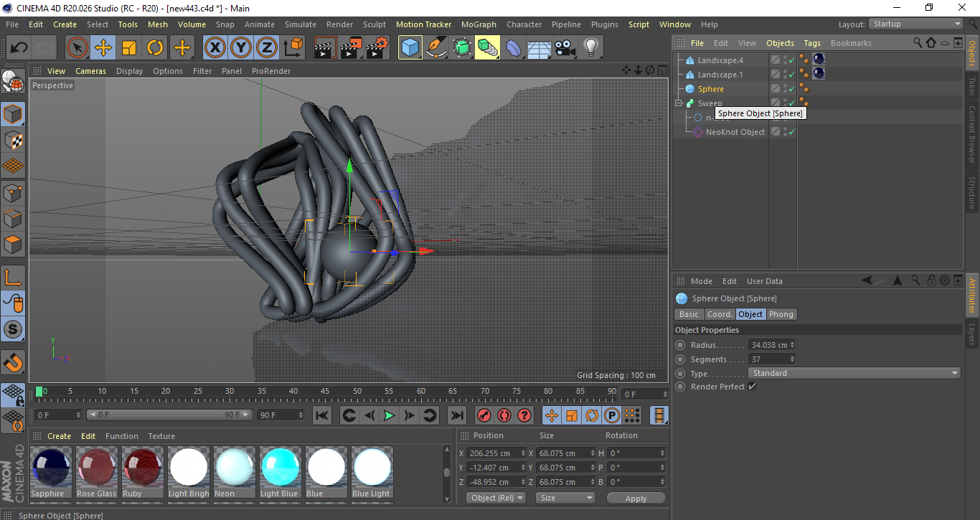Toggle NeoKnot Object enabled checkmark
Image resolution: width=980 pixels, height=520 pixels.
click(x=791, y=132)
